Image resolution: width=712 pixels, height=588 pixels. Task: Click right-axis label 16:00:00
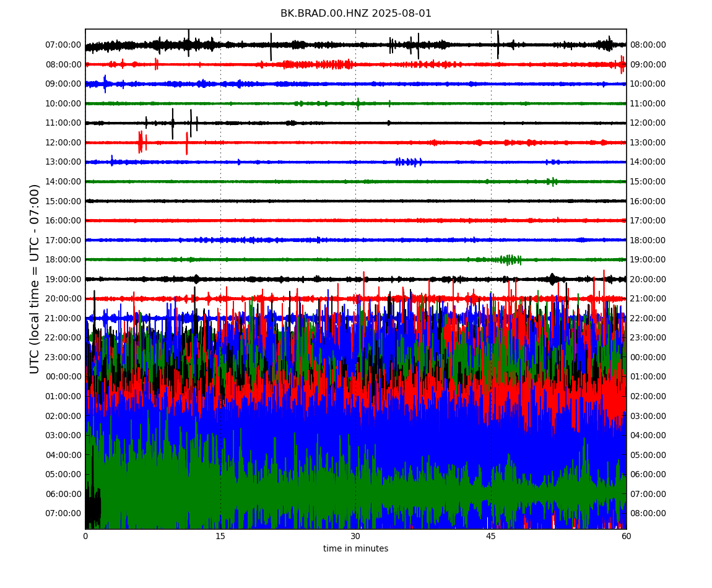[x=648, y=201]
